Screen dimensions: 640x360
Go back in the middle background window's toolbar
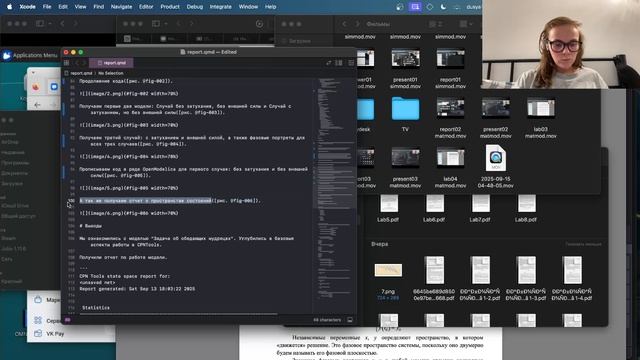pyautogui.click(x=178, y=24)
